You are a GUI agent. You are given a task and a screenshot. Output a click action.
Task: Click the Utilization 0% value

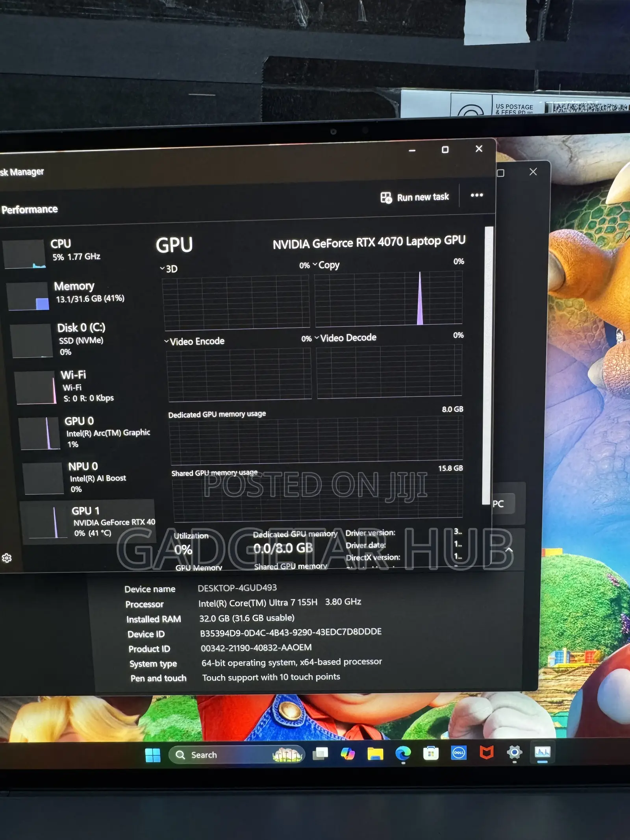183,550
